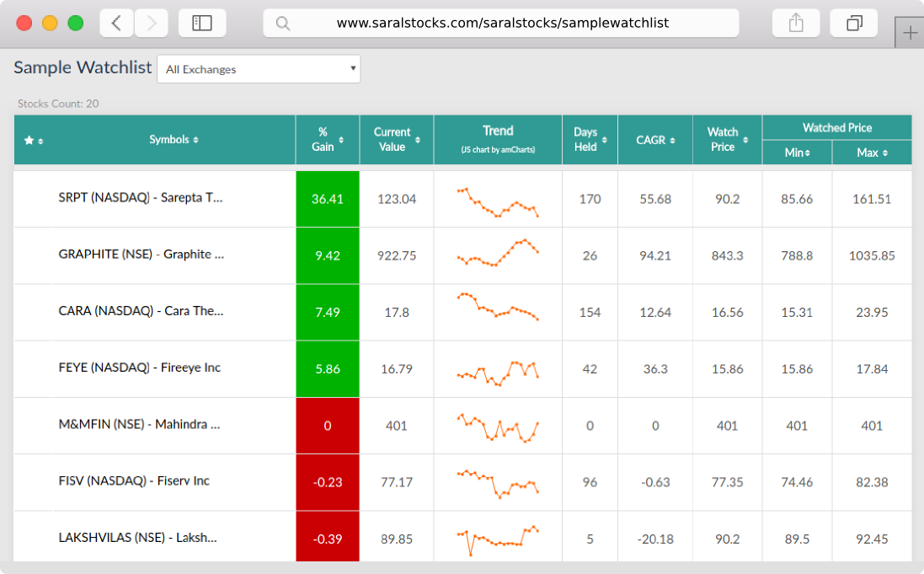This screenshot has width=924, height=574.
Task: Click the SRPT trend sparkline chart
Action: tap(498, 201)
